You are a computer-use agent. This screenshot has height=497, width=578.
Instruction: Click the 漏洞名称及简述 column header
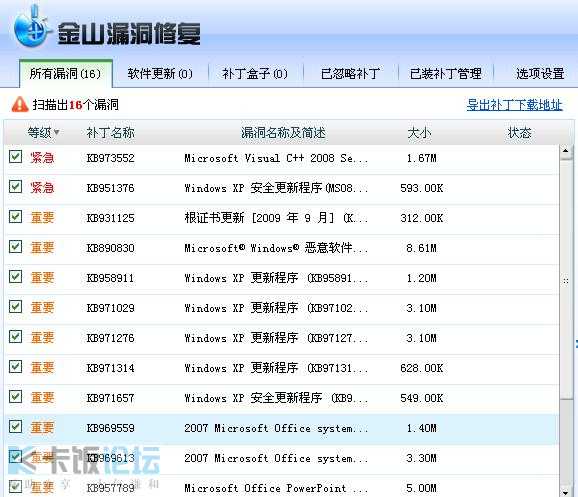[283, 132]
